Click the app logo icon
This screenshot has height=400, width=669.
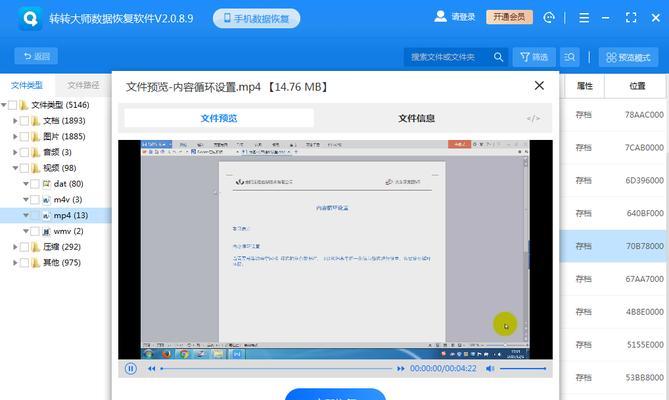coord(30,18)
